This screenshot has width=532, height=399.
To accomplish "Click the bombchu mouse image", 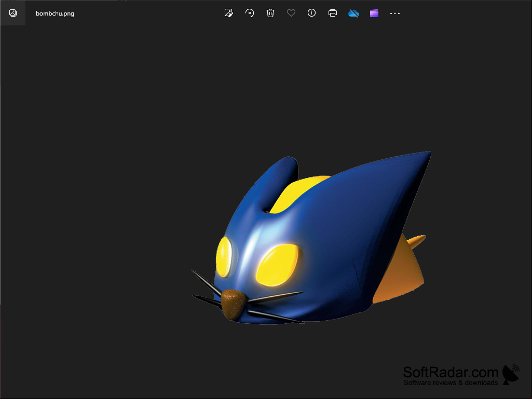I will [x=311, y=238].
